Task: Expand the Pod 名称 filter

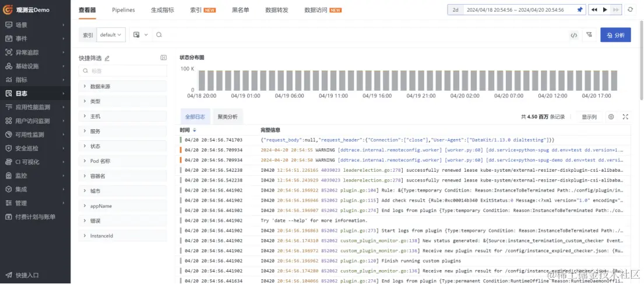Action: tap(122, 161)
